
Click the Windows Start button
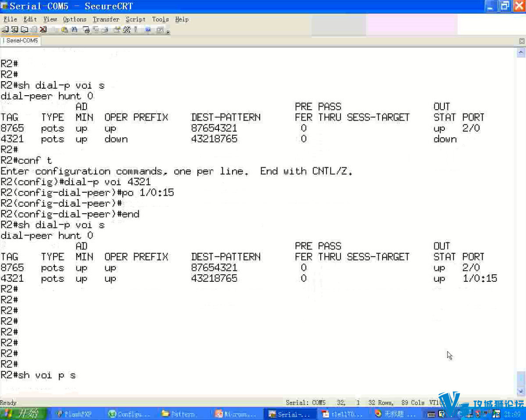pos(23,413)
